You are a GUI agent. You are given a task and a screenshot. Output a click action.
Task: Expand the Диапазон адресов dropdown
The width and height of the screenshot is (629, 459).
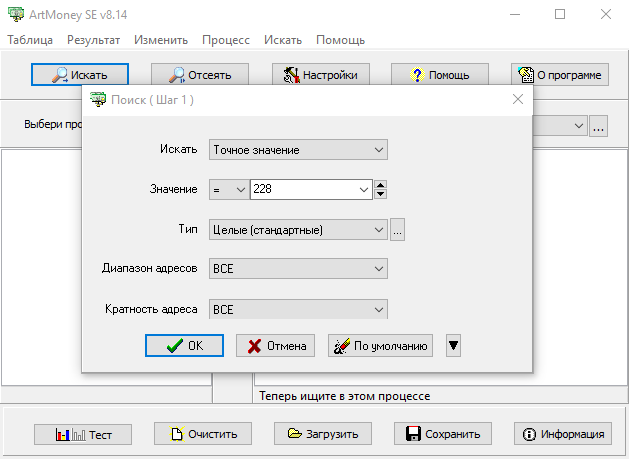coord(298,268)
